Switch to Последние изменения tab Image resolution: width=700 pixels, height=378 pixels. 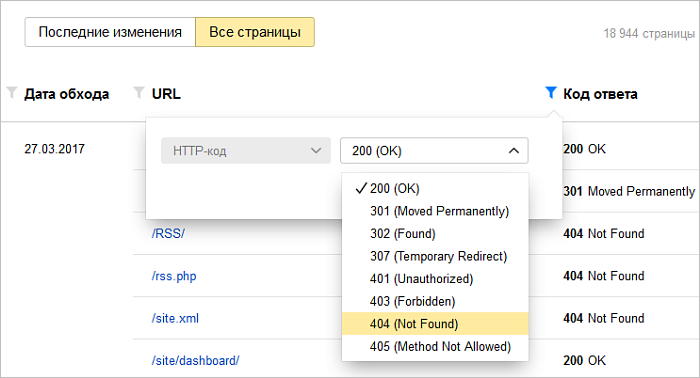[x=110, y=32]
